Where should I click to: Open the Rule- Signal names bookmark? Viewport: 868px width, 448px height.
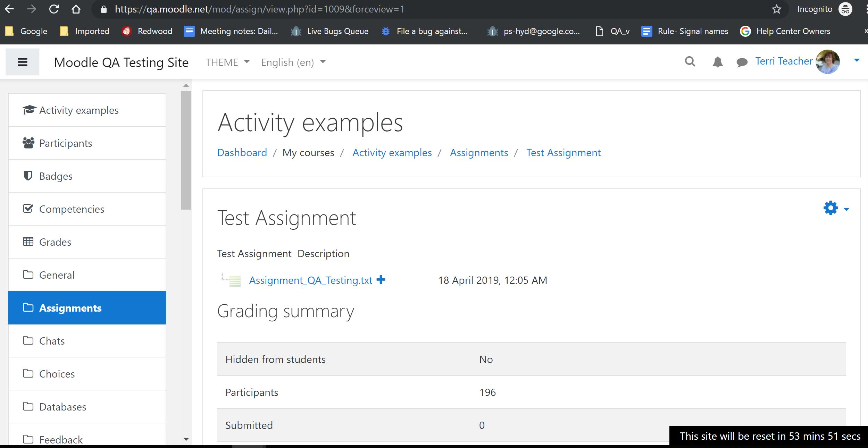pyautogui.click(x=685, y=31)
